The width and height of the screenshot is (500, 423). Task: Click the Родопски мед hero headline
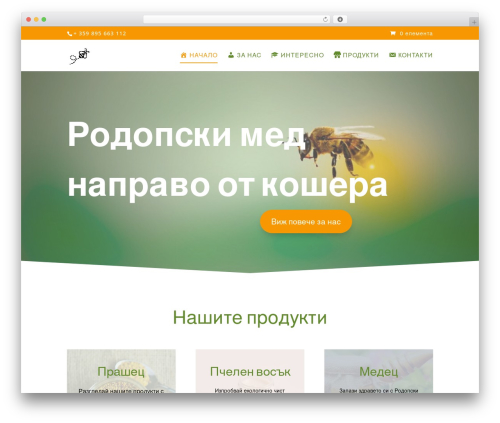tap(187, 135)
